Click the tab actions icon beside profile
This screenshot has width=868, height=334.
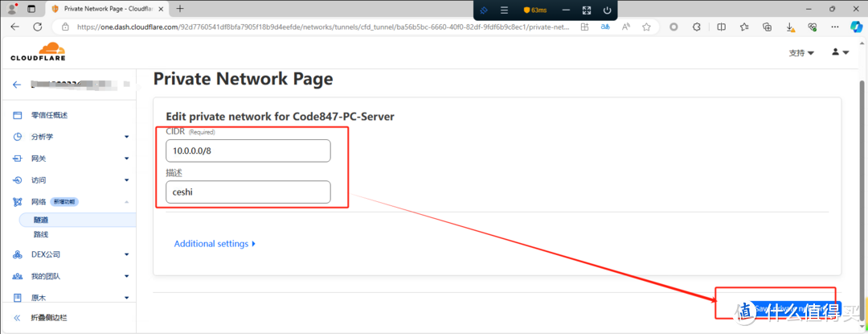(31, 9)
